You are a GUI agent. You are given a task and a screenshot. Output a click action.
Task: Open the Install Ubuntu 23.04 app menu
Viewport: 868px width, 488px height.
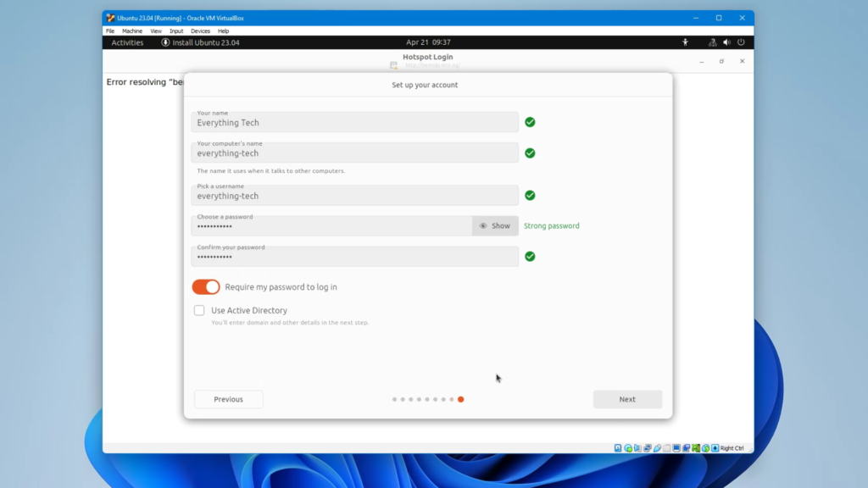pyautogui.click(x=200, y=42)
